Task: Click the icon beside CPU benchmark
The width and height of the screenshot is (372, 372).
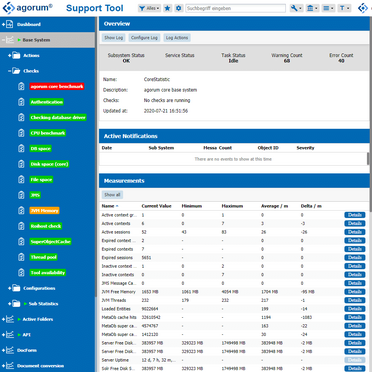Action: click(21, 133)
